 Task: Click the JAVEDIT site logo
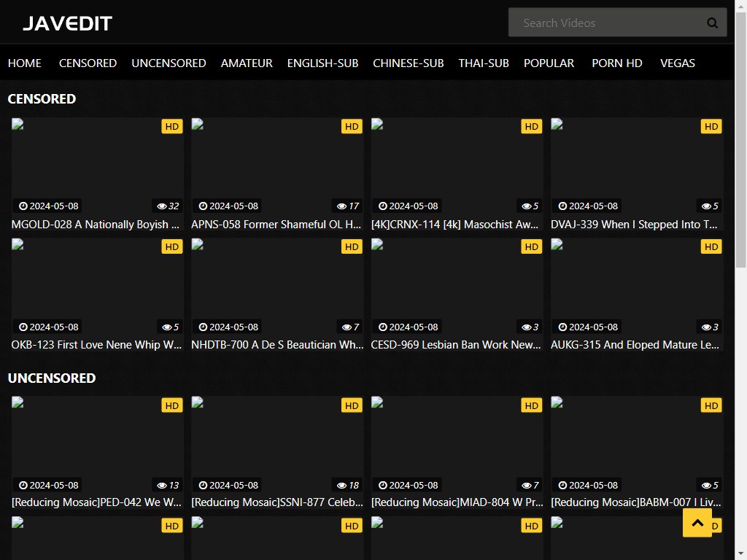67,23
